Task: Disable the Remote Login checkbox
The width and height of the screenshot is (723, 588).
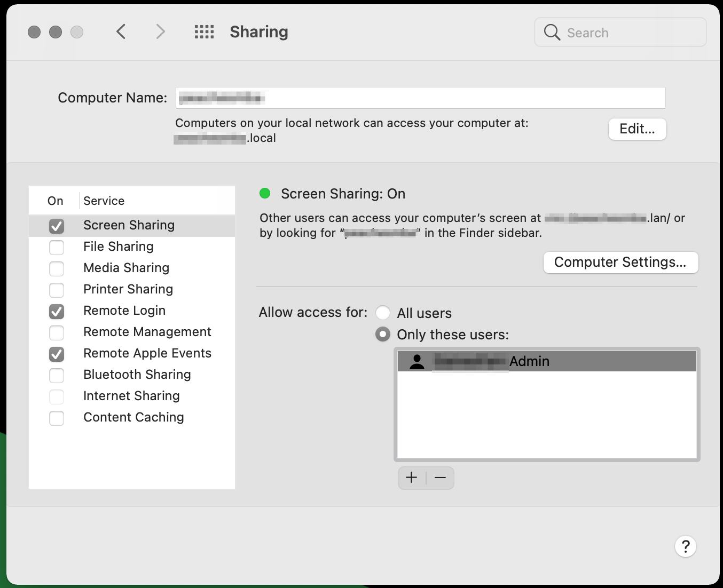Action: point(57,312)
